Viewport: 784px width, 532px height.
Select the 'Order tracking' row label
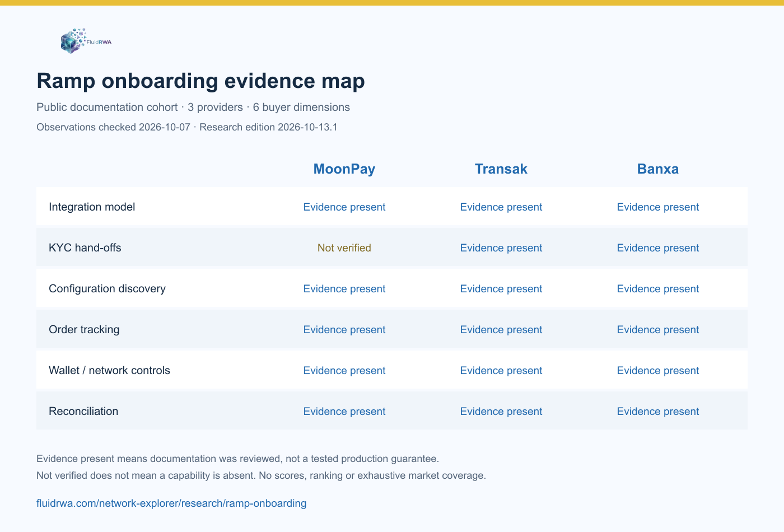[84, 329]
